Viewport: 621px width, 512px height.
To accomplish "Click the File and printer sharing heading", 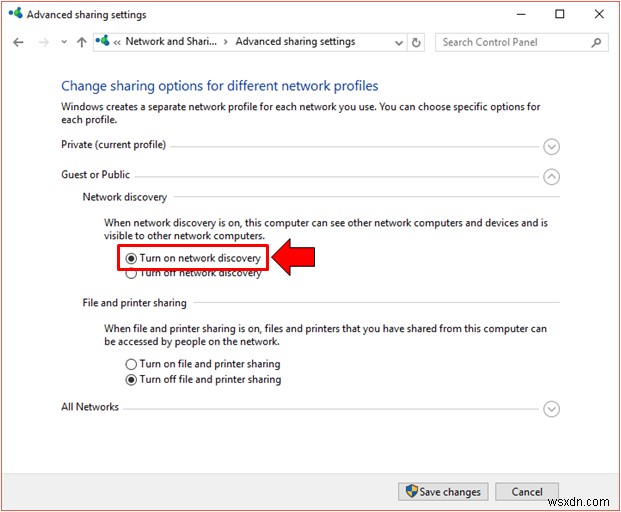I will click(x=135, y=303).
